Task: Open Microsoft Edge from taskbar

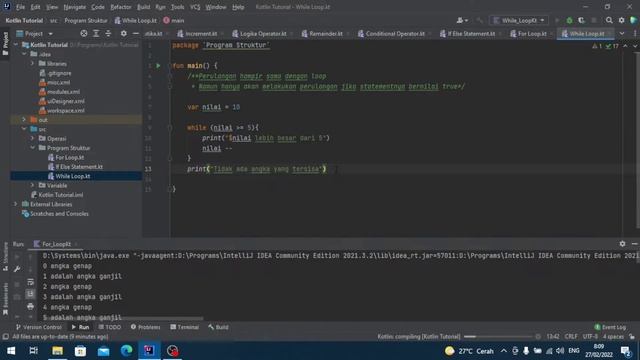Action: [x=126, y=351]
